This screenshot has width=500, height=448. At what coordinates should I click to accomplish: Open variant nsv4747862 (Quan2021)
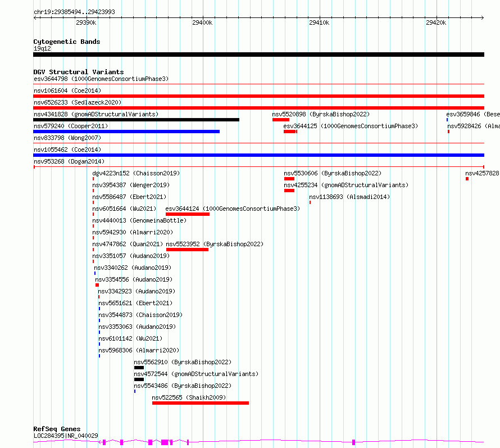click(127, 244)
